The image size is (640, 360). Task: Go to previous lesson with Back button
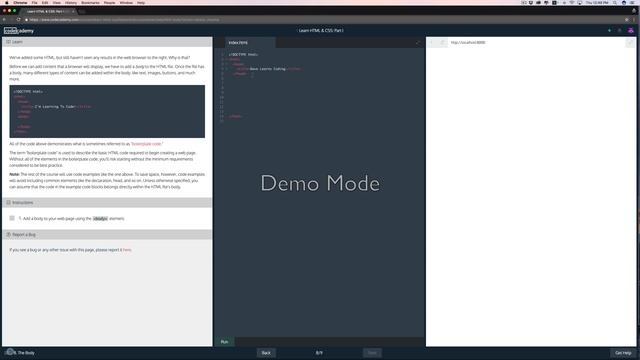click(x=266, y=353)
